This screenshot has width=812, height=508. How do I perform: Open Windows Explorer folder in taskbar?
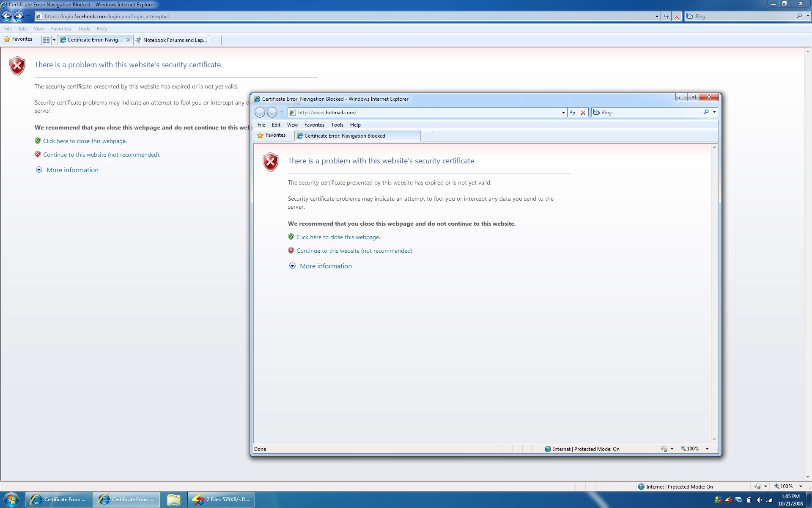pos(173,500)
